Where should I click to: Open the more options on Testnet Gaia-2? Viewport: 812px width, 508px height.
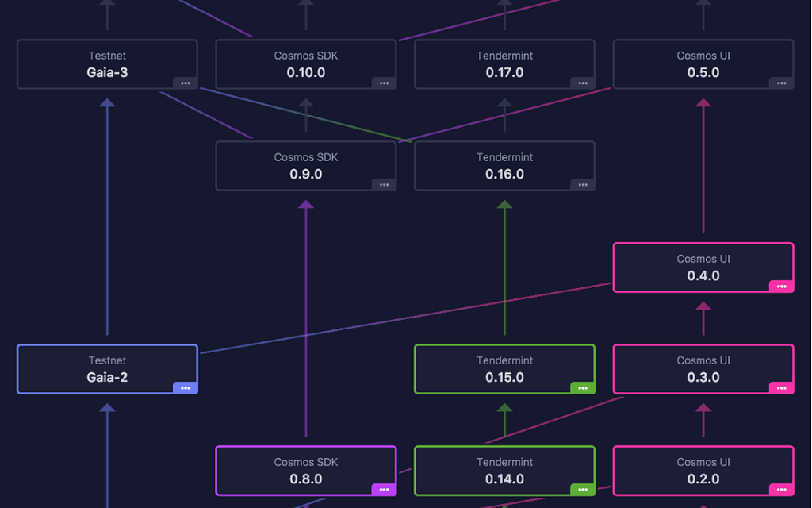click(x=186, y=387)
